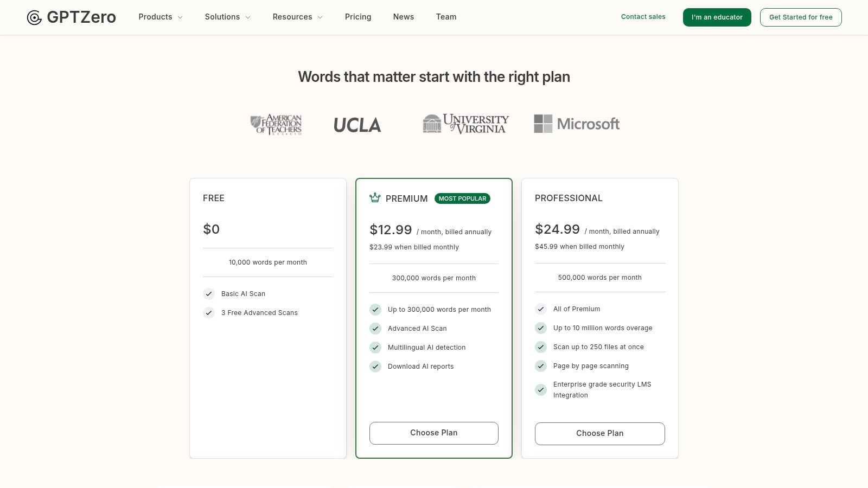Click the Download AI reports checkmark
The width and height of the screenshot is (868, 488).
(375, 367)
